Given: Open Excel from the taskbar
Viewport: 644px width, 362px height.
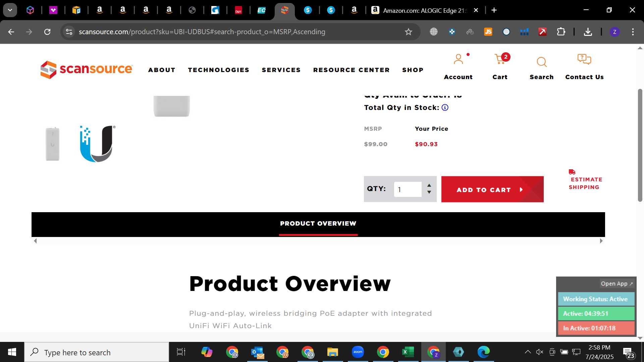Looking at the screenshot, I should pos(408,352).
